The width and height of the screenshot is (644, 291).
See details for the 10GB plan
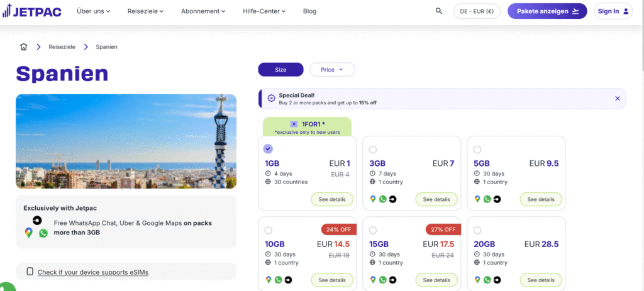point(332,280)
